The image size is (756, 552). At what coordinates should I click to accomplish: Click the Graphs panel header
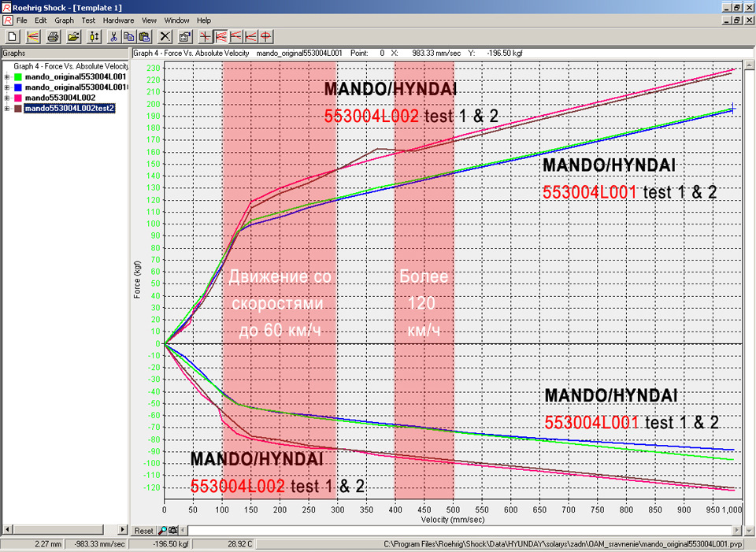tap(65, 53)
